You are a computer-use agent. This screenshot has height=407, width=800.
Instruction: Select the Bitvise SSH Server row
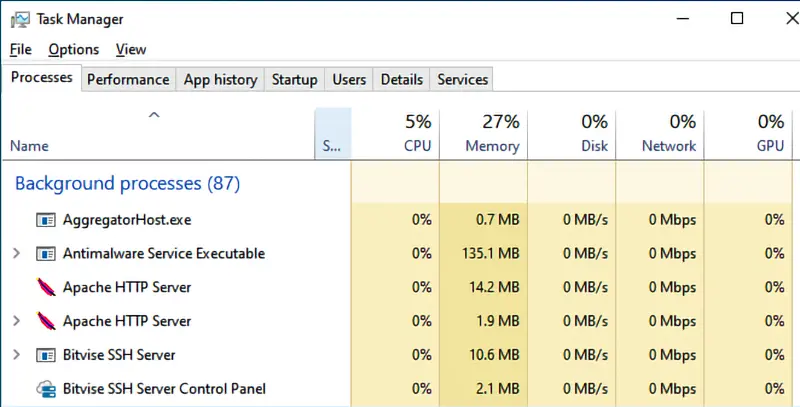coord(398,355)
